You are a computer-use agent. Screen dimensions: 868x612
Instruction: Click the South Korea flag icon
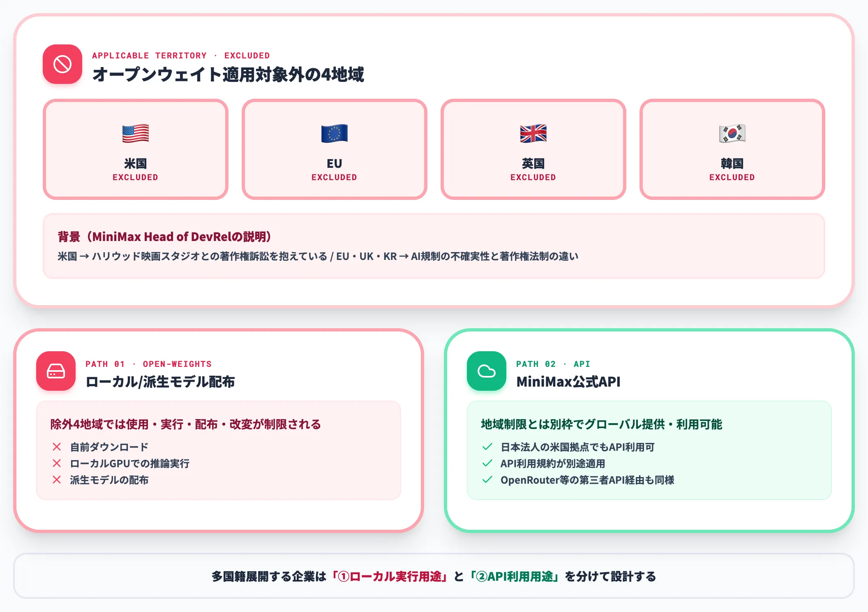pyautogui.click(x=732, y=133)
